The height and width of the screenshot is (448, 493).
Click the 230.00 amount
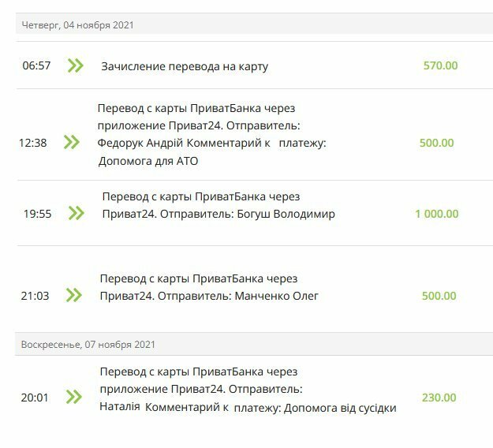(x=439, y=398)
